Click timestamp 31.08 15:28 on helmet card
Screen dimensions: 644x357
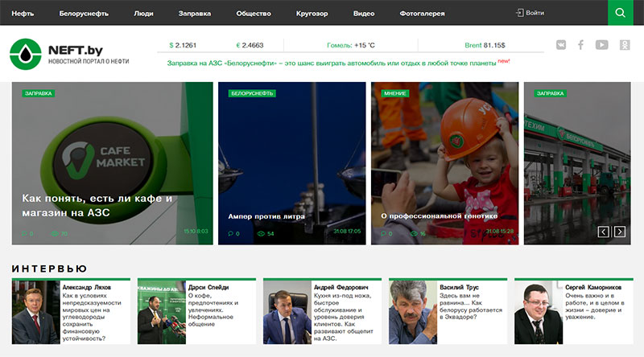[500, 232]
